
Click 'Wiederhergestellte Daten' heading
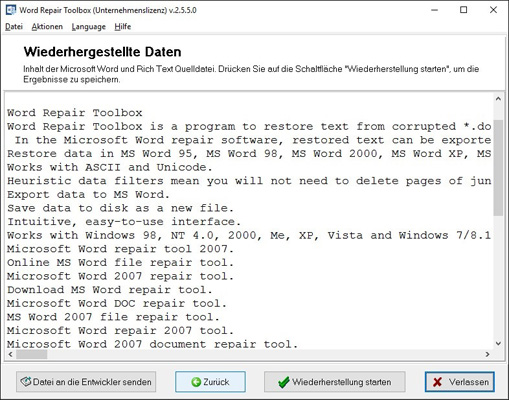tap(103, 52)
